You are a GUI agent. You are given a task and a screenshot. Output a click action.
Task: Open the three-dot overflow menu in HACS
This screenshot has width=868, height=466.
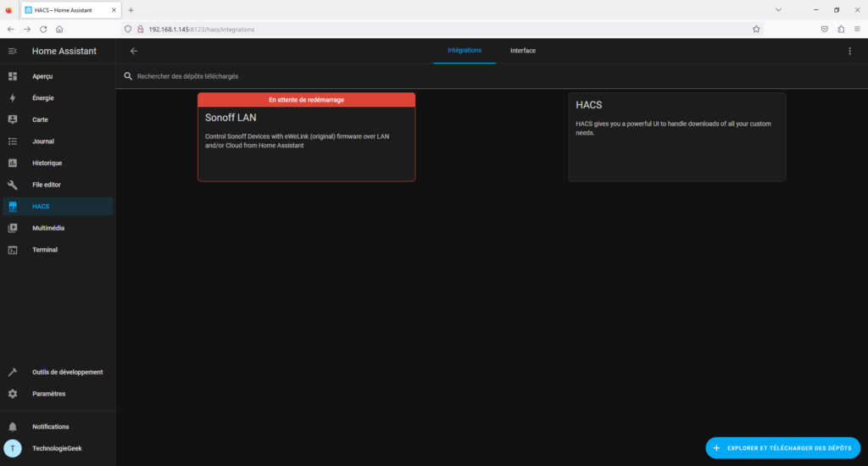pyautogui.click(x=850, y=51)
